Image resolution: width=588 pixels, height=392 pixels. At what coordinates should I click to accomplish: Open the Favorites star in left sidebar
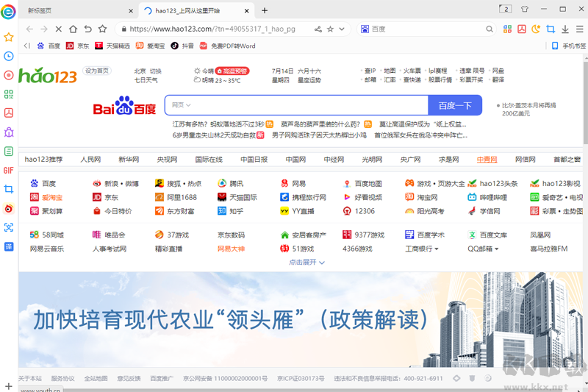click(x=9, y=37)
